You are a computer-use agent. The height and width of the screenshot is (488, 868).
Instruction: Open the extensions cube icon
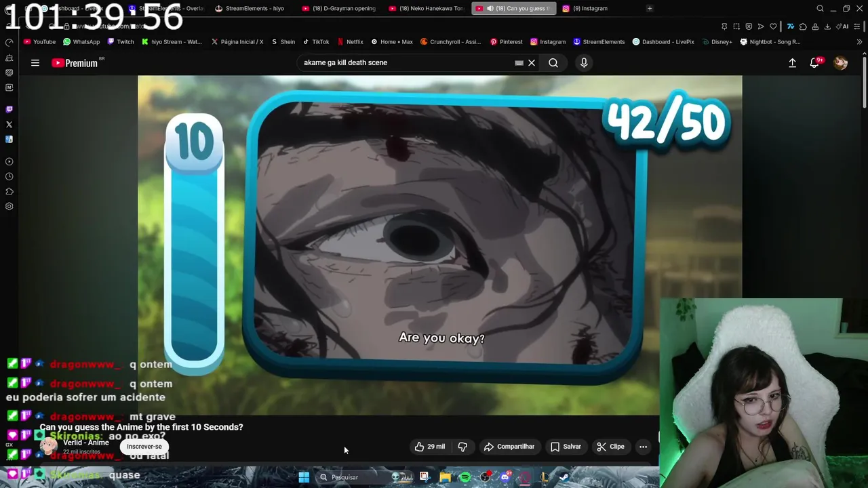(x=803, y=26)
